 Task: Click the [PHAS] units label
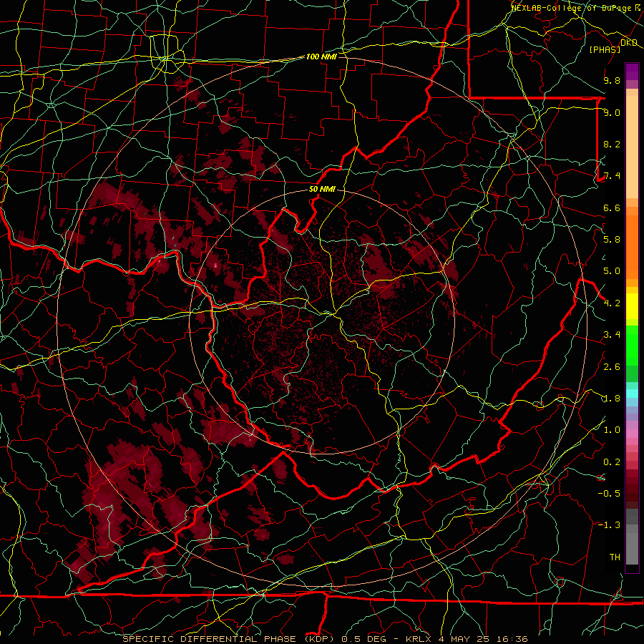(x=605, y=49)
